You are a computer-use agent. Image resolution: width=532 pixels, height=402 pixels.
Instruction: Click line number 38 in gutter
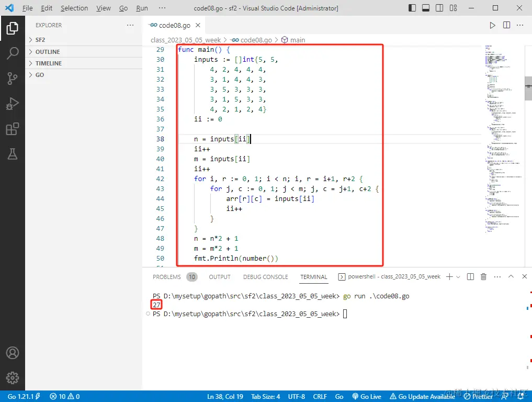click(160, 139)
